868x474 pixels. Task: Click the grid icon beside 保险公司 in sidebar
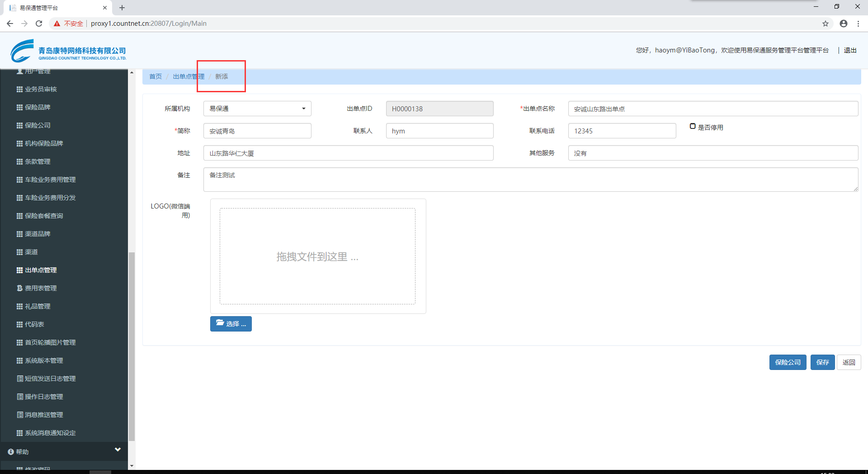tap(19, 125)
